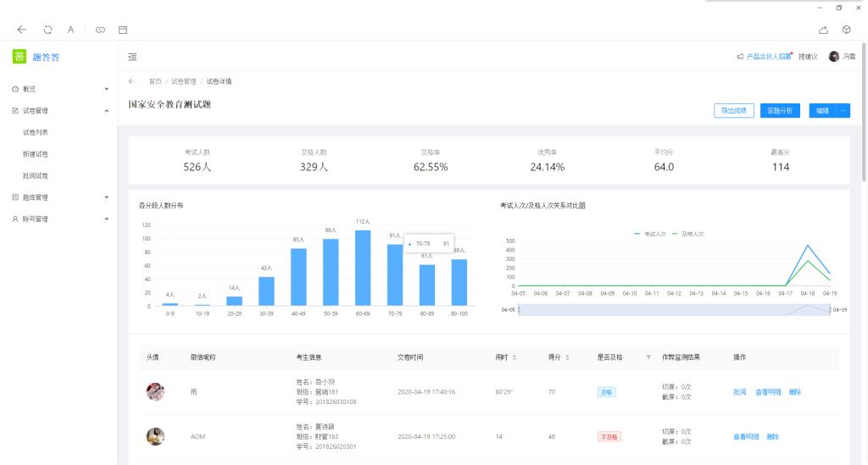Toggle 及格人次 legend series

coord(687,234)
